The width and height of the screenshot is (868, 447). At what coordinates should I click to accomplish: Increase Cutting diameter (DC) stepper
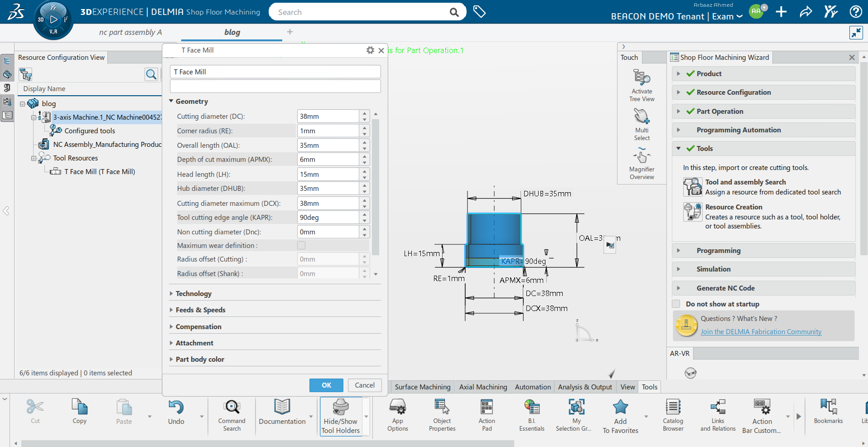pyautogui.click(x=365, y=113)
